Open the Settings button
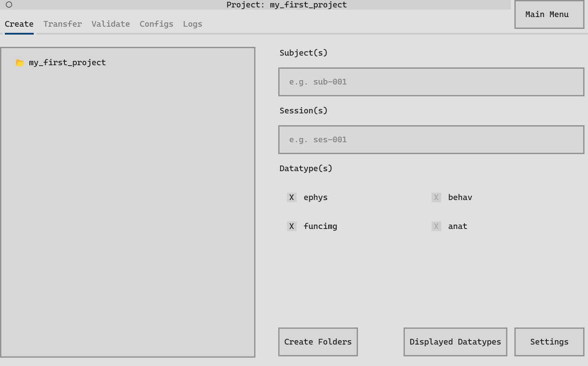This screenshot has width=588, height=366. 549,342
